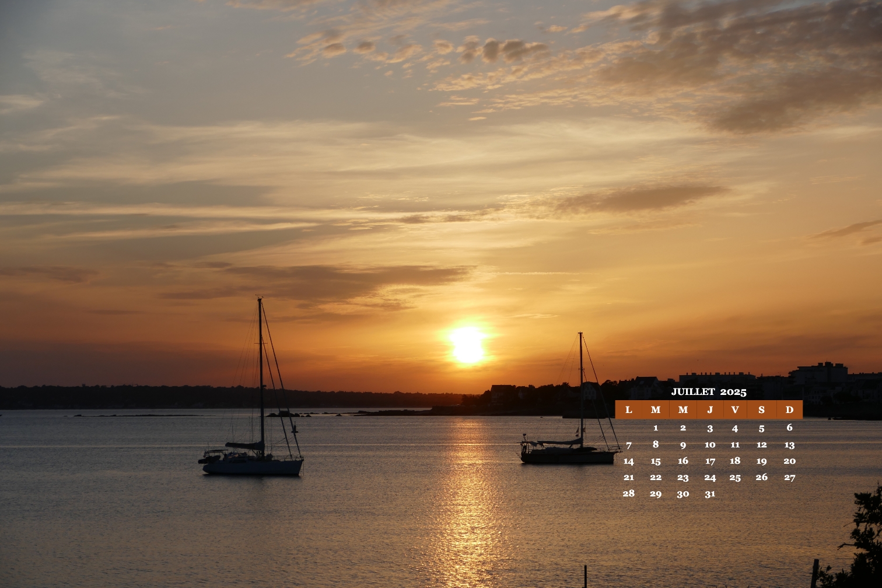
Task: Select date 7 in the calendar
Action: pyautogui.click(x=629, y=445)
